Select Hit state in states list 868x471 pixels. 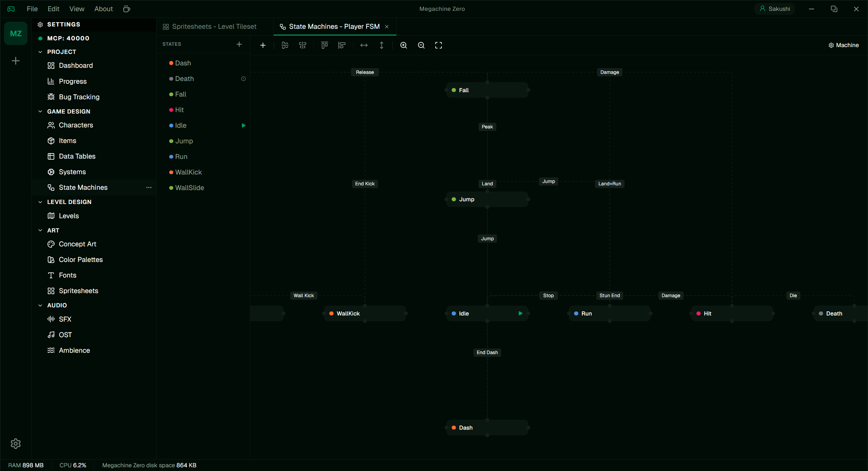[x=203, y=110]
